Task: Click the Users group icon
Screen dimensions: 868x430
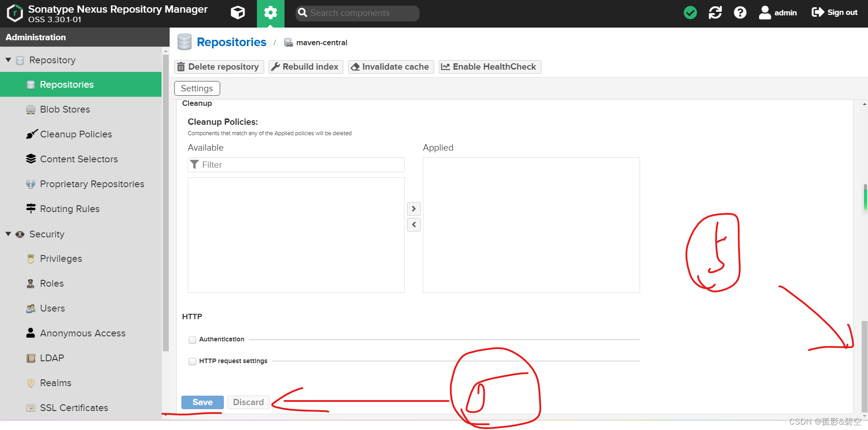Action: [x=31, y=308]
